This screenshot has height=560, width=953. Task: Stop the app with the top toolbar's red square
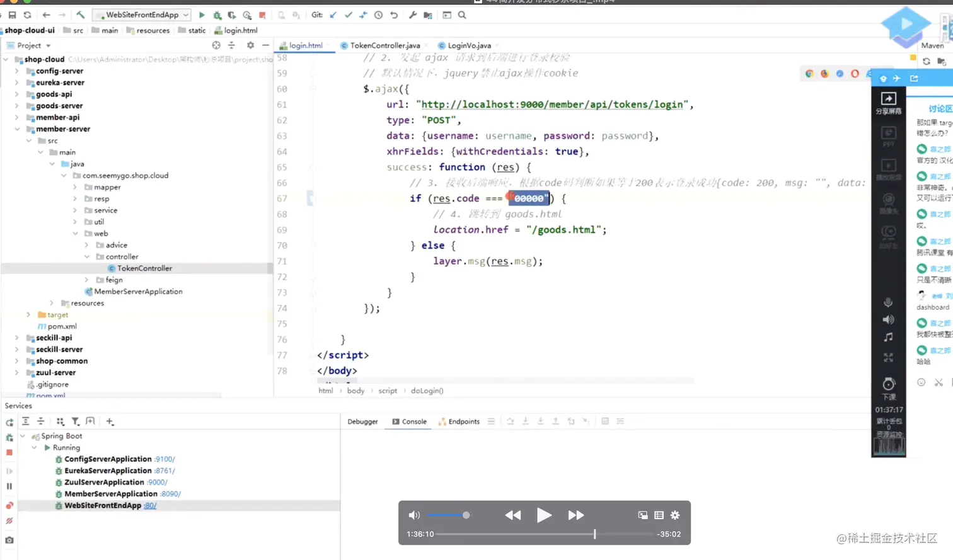tap(262, 15)
